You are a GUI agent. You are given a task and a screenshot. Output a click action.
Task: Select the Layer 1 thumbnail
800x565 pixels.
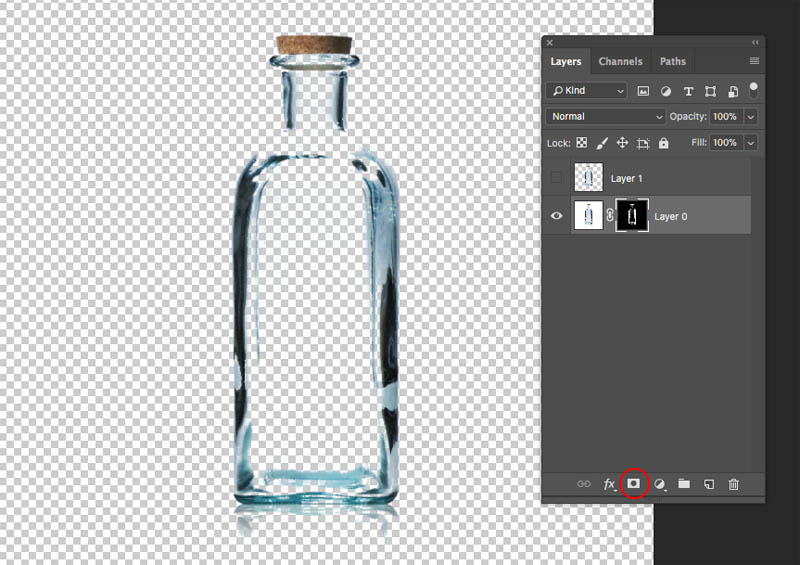(588, 177)
